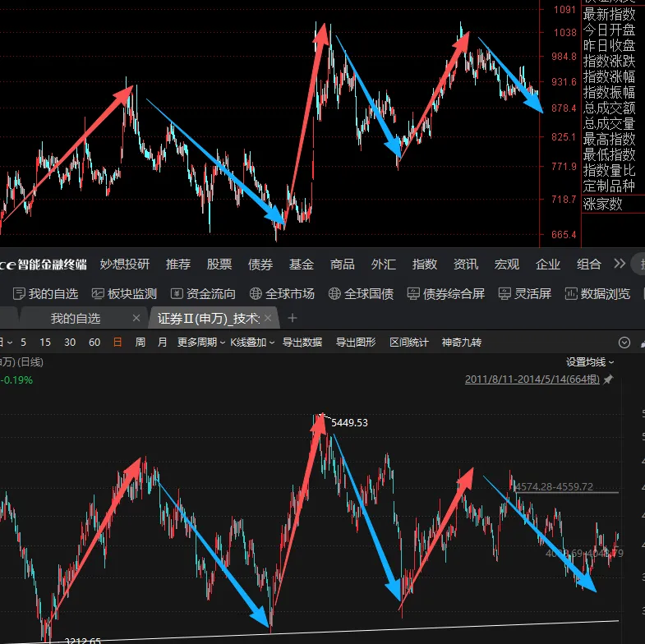Select 涨家数 row in the side panel
This screenshot has height=644, width=645.
[x=602, y=204]
